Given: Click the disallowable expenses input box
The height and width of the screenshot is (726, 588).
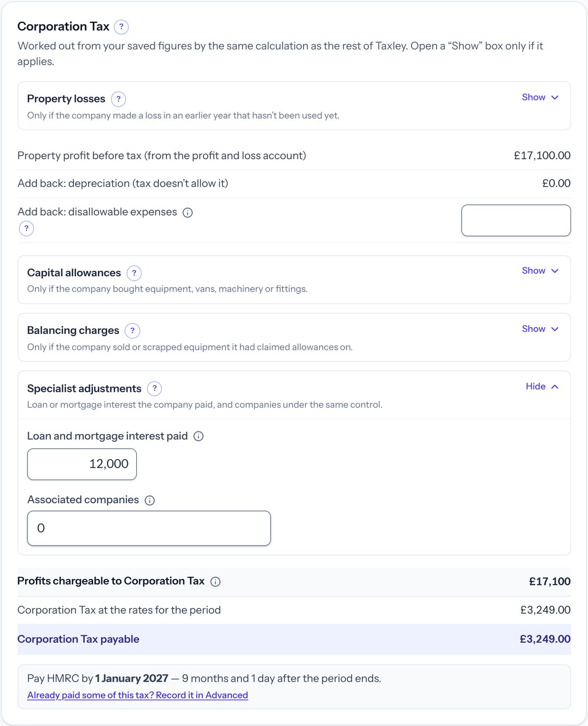Looking at the screenshot, I should click(516, 220).
